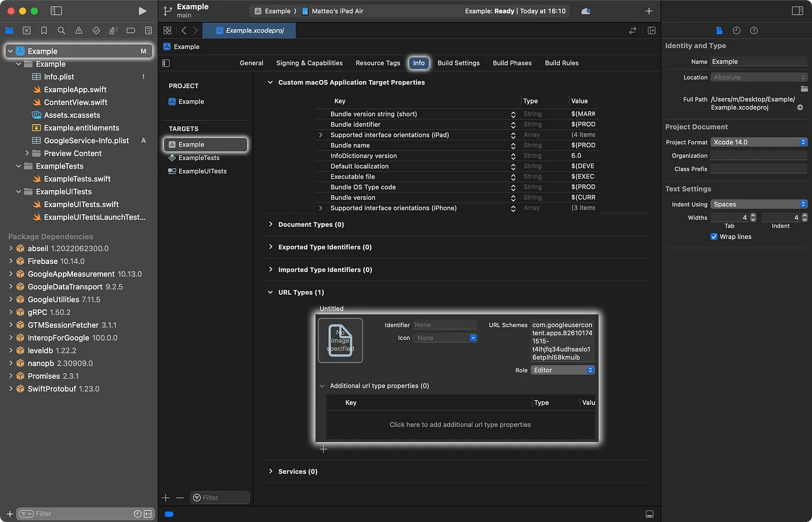The height and width of the screenshot is (522, 812).
Task: Go forward with the right arrow
Action: pos(195,30)
